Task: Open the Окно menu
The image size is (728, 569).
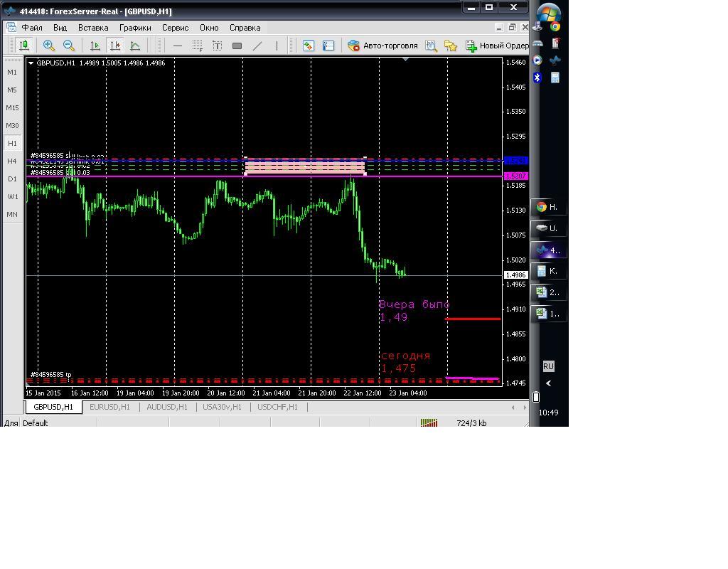Action: [x=209, y=28]
